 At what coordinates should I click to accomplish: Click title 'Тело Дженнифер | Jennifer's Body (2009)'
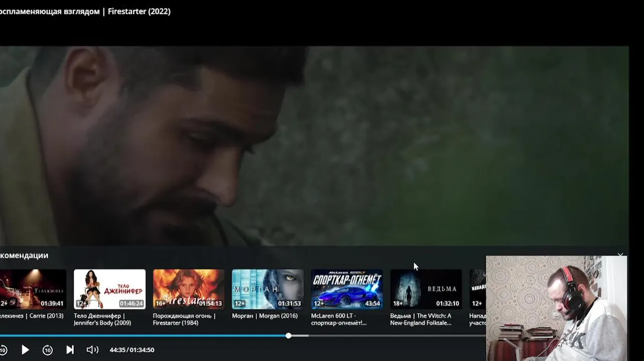click(102, 319)
